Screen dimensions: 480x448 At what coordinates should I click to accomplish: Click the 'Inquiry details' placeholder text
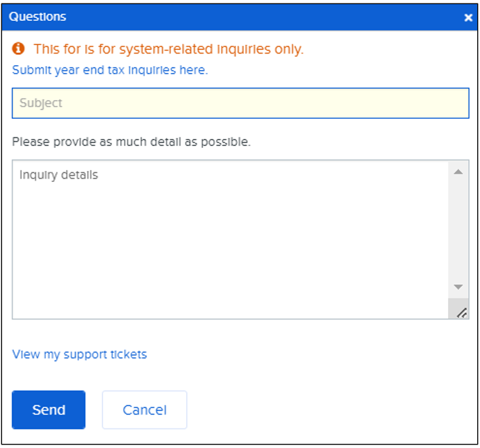pyautogui.click(x=58, y=175)
